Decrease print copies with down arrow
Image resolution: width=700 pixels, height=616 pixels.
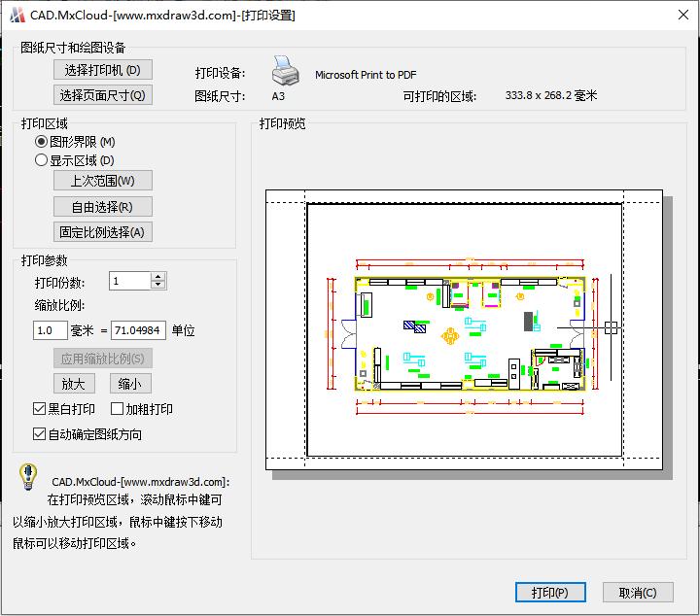158,286
